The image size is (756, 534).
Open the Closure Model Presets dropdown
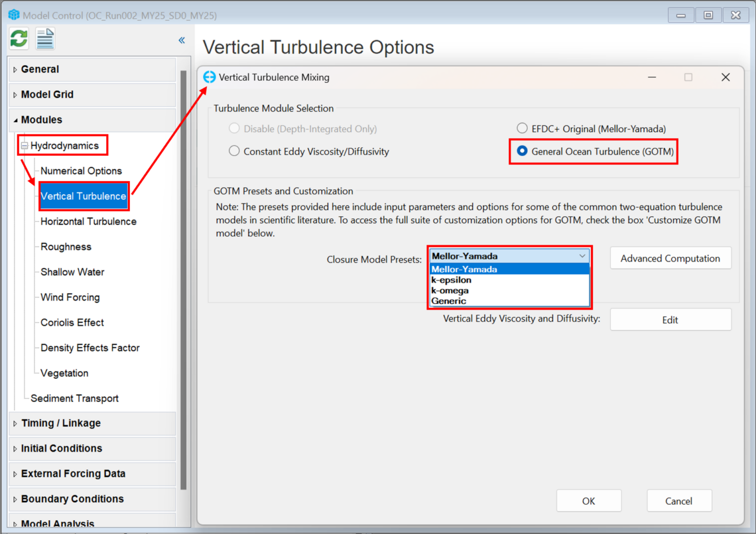click(582, 256)
